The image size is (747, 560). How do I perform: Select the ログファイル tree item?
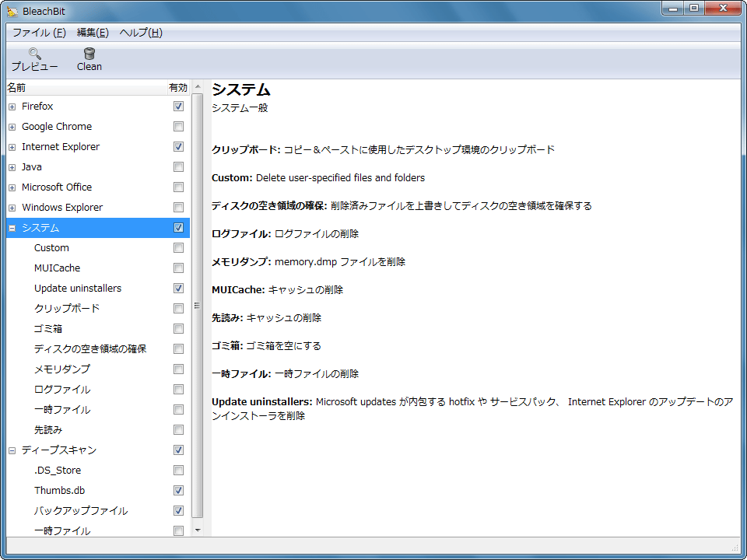pos(62,390)
